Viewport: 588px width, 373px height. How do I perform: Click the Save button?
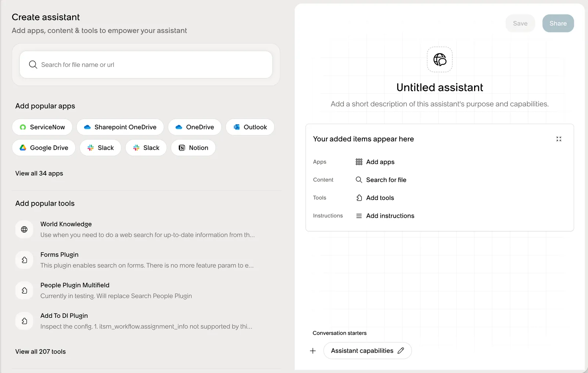pos(520,23)
